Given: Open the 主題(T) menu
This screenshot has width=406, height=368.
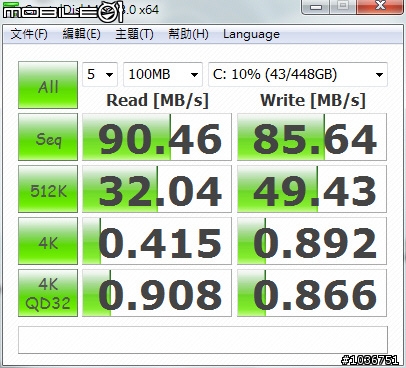Looking at the screenshot, I should [134, 34].
